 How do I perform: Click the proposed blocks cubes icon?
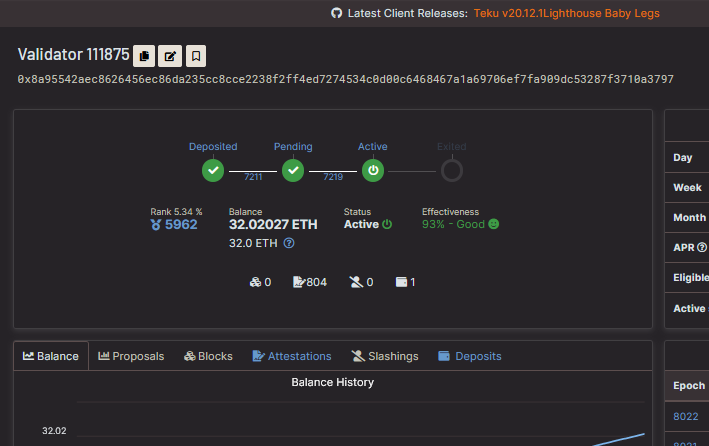255,282
